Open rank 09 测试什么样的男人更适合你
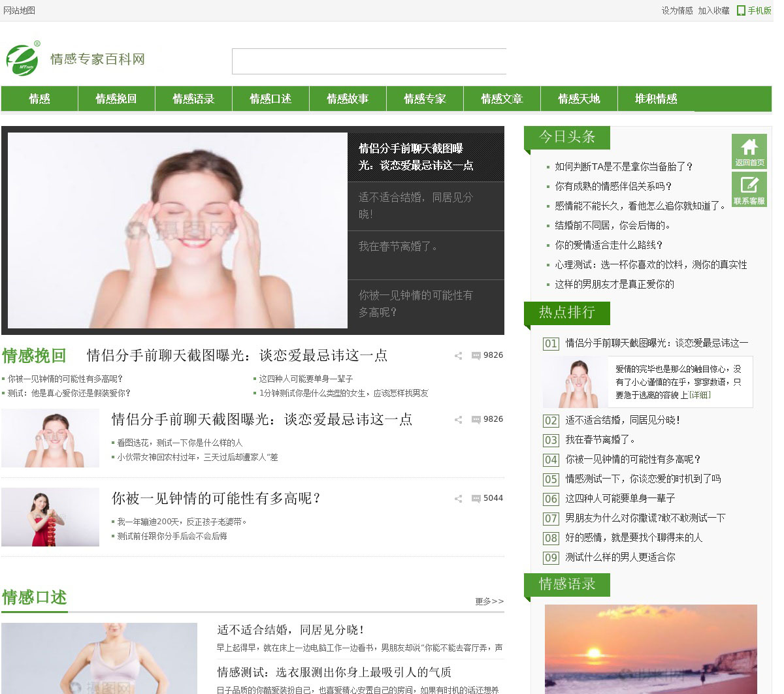 [x=620, y=557]
